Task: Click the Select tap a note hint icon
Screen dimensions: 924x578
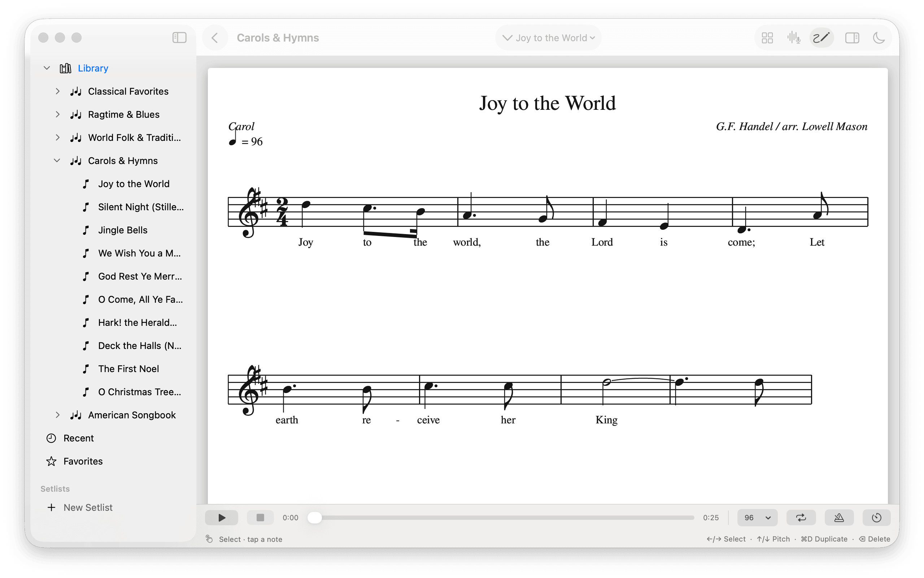Action: coord(209,539)
